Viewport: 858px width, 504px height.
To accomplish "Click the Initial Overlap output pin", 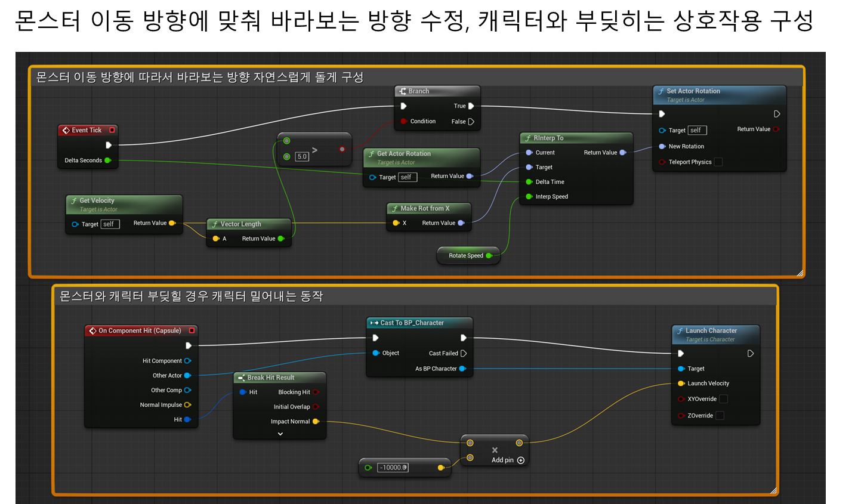I will 316,407.
